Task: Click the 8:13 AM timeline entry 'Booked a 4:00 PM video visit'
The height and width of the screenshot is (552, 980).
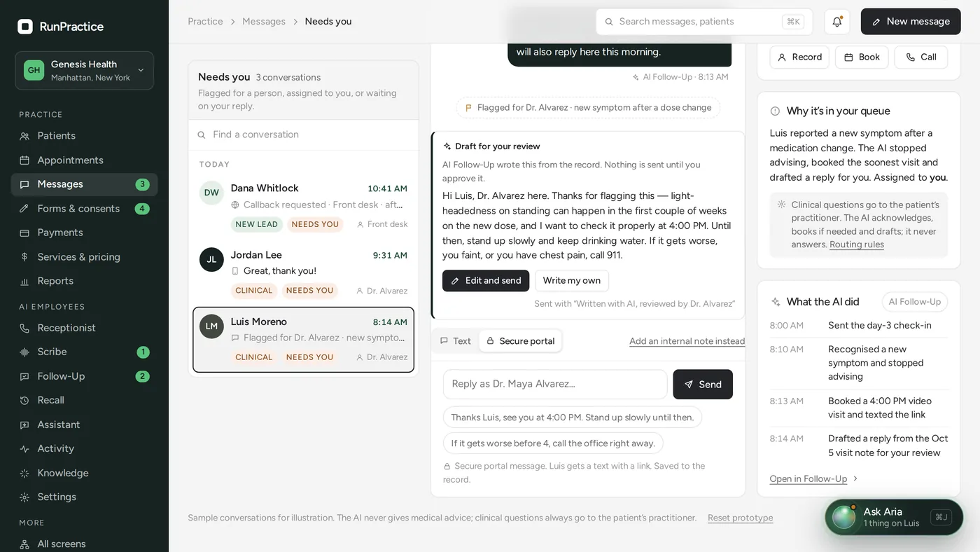Action: pyautogui.click(x=859, y=408)
